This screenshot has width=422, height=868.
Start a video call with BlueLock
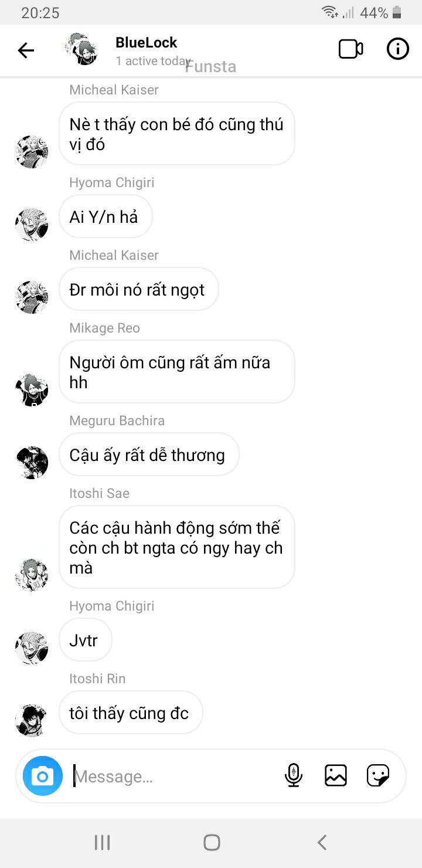(x=350, y=49)
